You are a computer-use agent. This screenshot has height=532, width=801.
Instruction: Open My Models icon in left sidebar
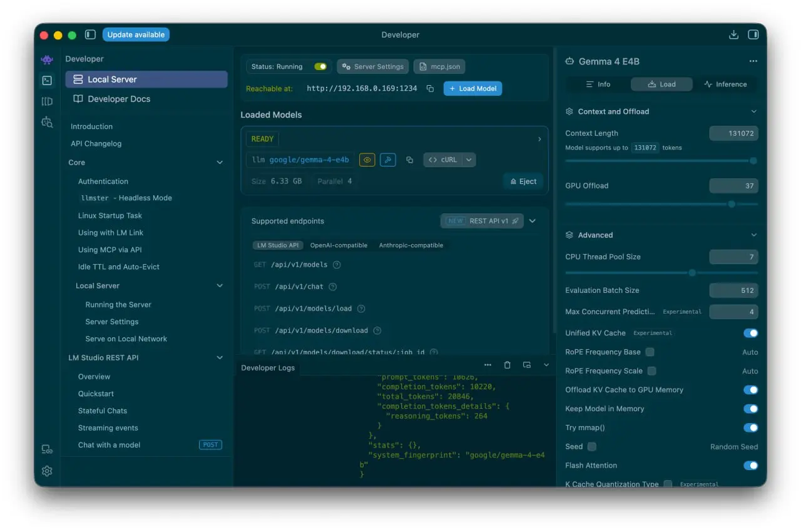coord(47,101)
